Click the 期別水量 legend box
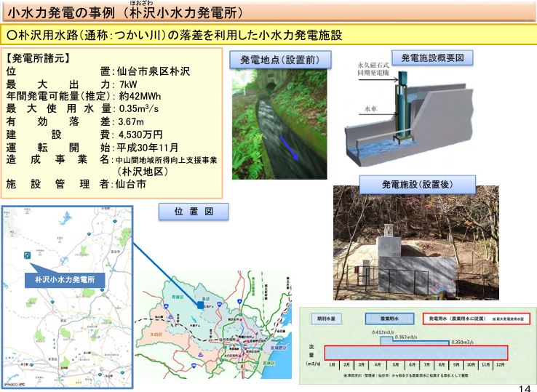Image resolution: width=537 pixels, height=392 pixels. pos(327,319)
